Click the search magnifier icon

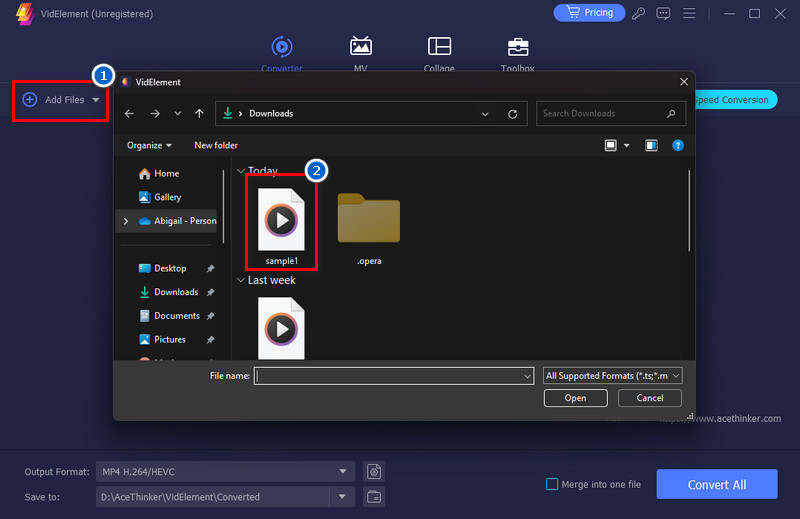tap(671, 113)
